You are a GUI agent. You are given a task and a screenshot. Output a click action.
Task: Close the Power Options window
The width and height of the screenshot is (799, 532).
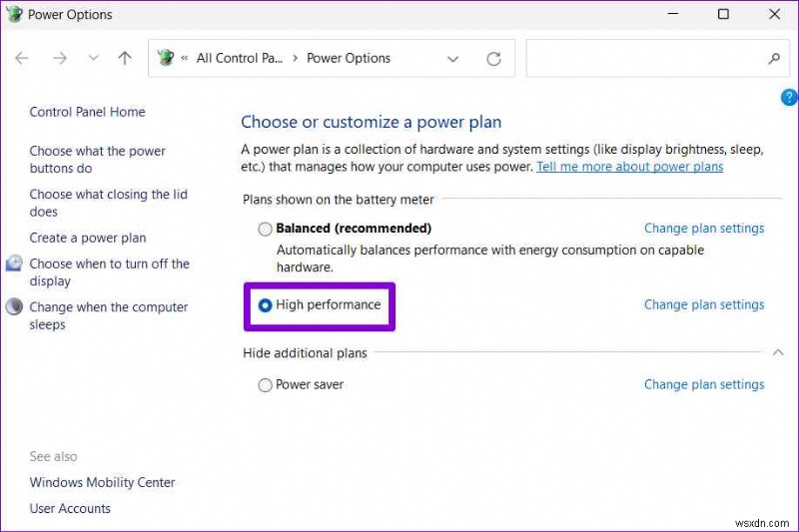coord(775,14)
